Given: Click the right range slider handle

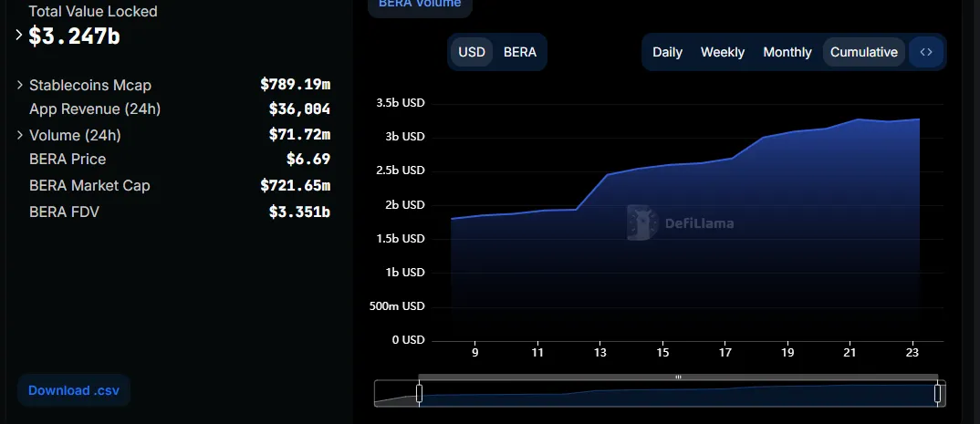Looking at the screenshot, I should pos(937,393).
